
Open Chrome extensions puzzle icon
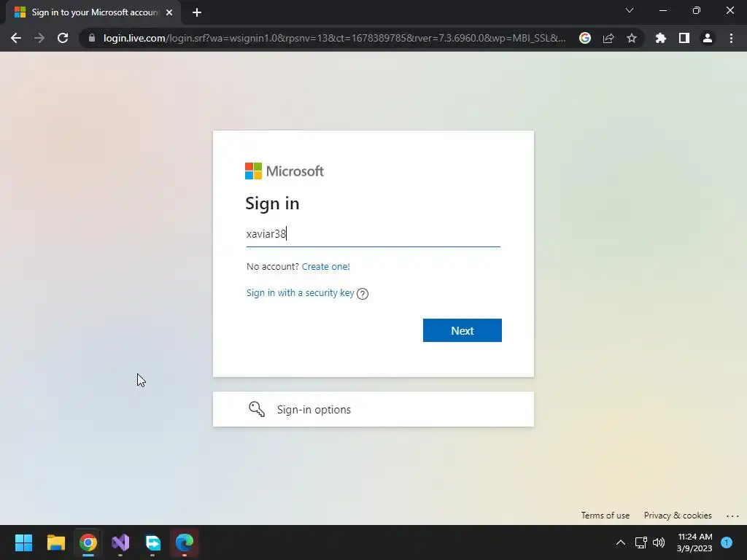pos(661,38)
